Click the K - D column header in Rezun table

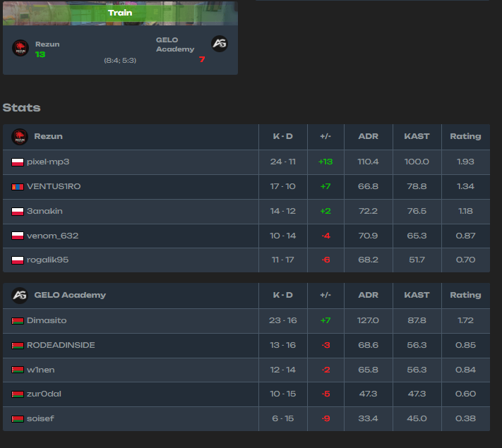[282, 136]
